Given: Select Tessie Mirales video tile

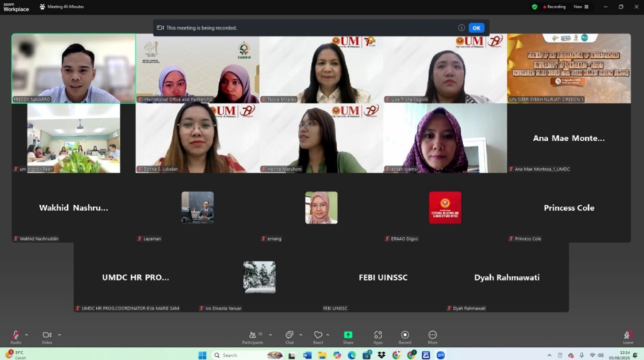Looking at the screenshot, I should pos(321,68).
